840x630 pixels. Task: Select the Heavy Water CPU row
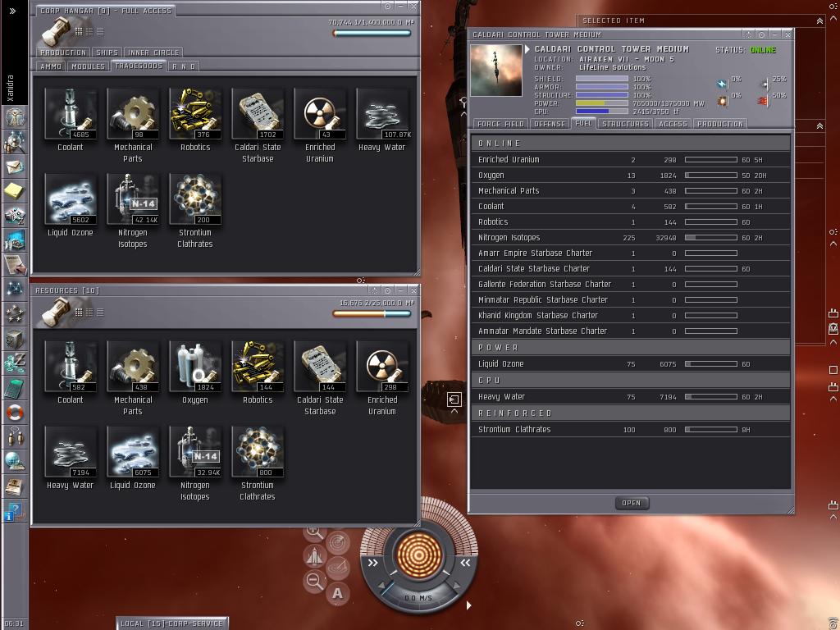(630, 396)
